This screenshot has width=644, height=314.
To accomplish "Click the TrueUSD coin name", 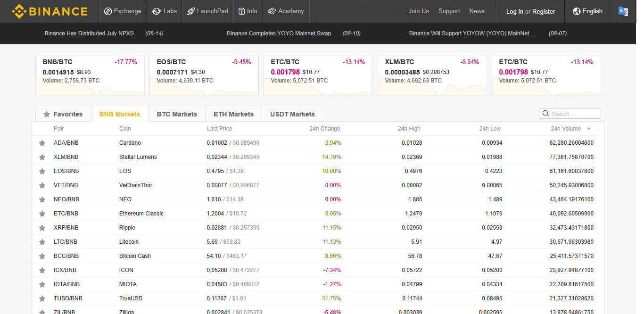I will 131,298.
